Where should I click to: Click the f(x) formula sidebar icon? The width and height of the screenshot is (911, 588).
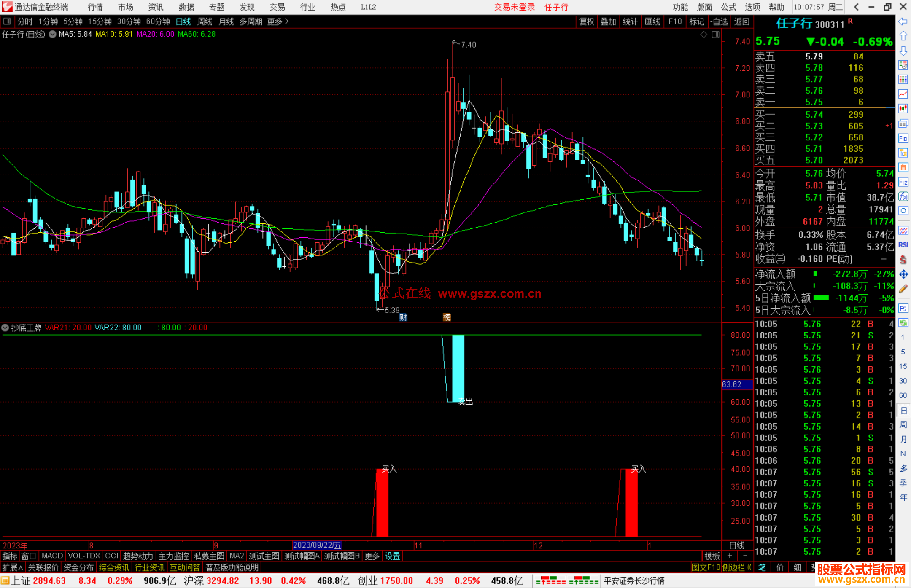pyautogui.click(x=903, y=197)
